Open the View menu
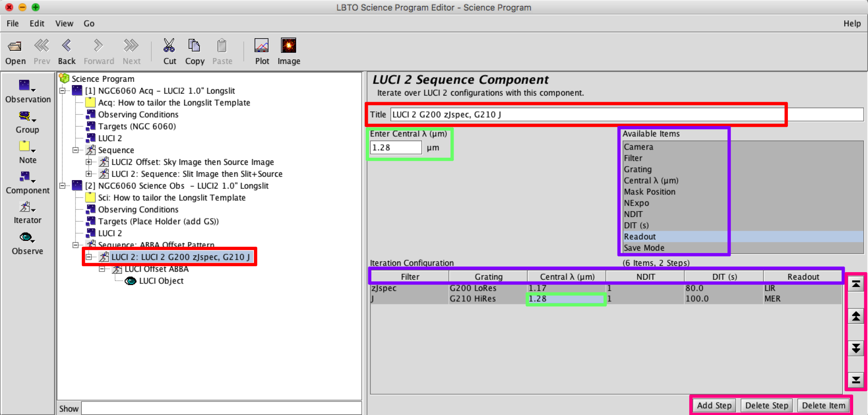Screen dimensions: 868x415 (x=64, y=23)
